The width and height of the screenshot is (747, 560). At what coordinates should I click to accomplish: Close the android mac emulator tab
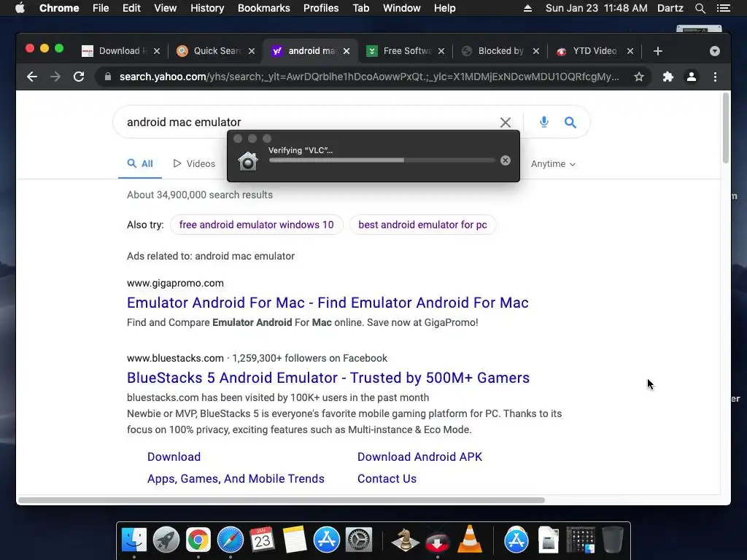347,51
